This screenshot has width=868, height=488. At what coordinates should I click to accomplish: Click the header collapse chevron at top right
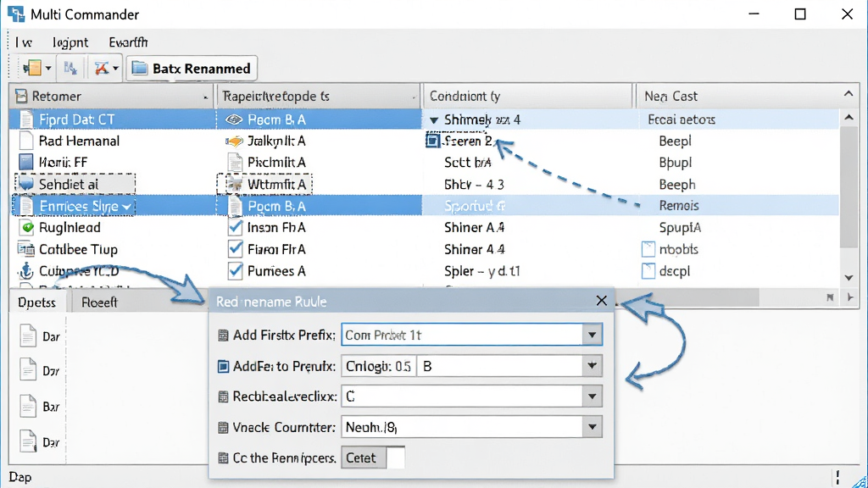(848, 94)
